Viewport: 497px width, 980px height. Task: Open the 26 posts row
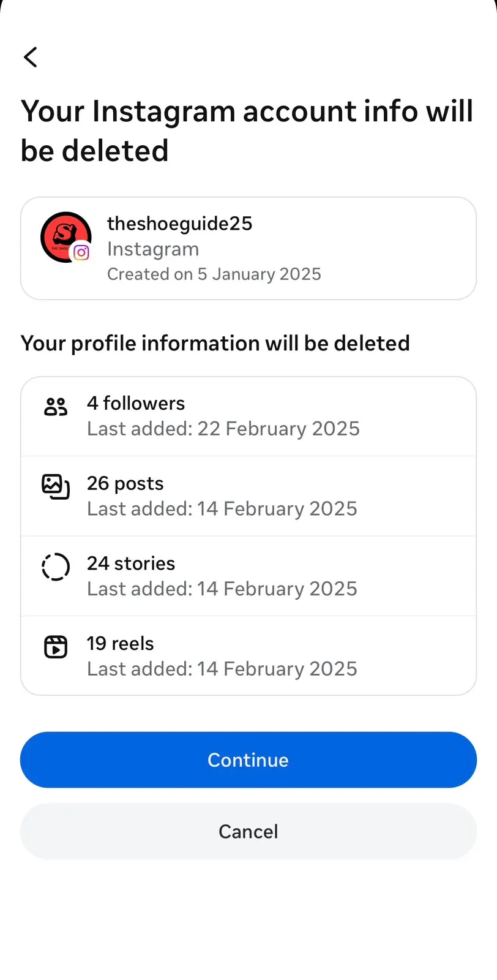[x=248, y=496]
